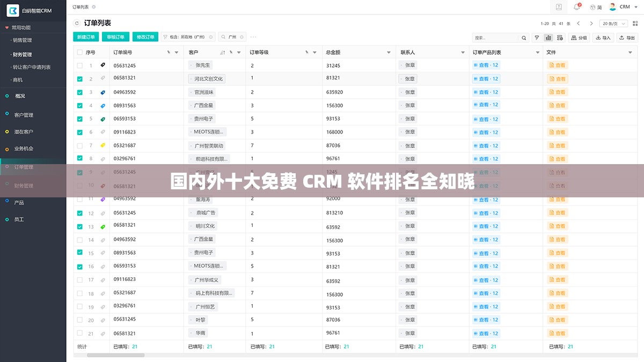The height and width of the screenshot is (362, 644).
Task: Open 销售管理 in the sidebar
Action: (x=23, y=40)
